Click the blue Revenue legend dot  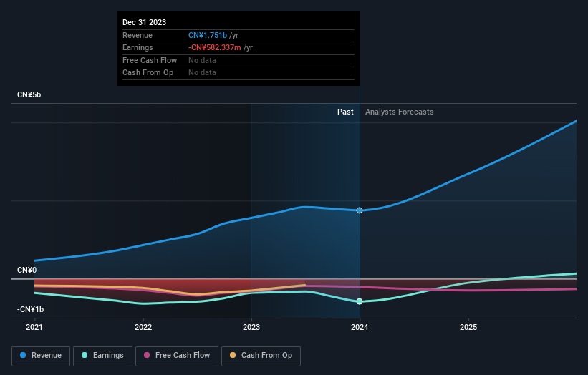23,355
